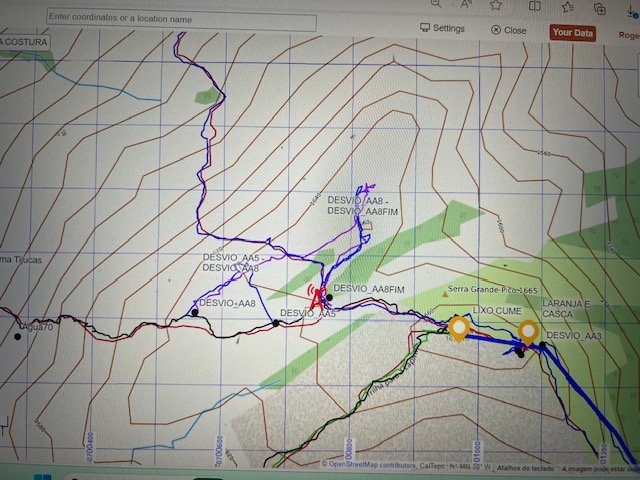
Task: Open the Settings menu
Action: click(x=442, y=30)
